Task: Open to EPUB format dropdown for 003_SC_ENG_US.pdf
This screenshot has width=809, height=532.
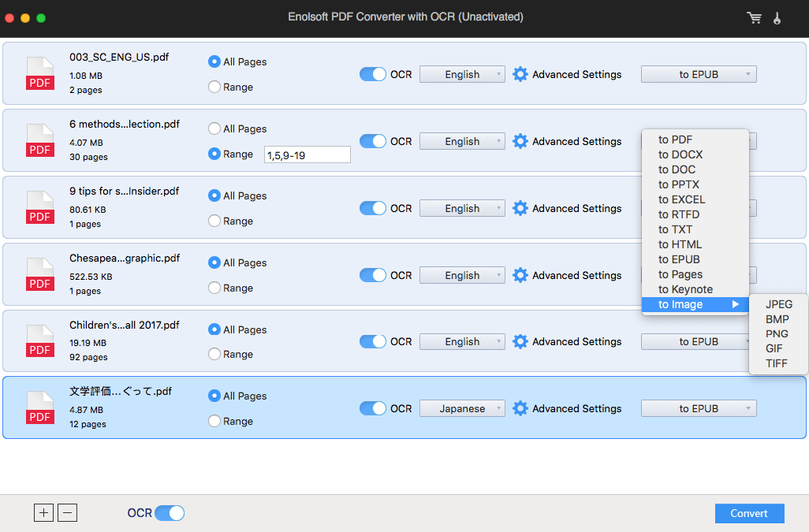Action: point(699,74)
